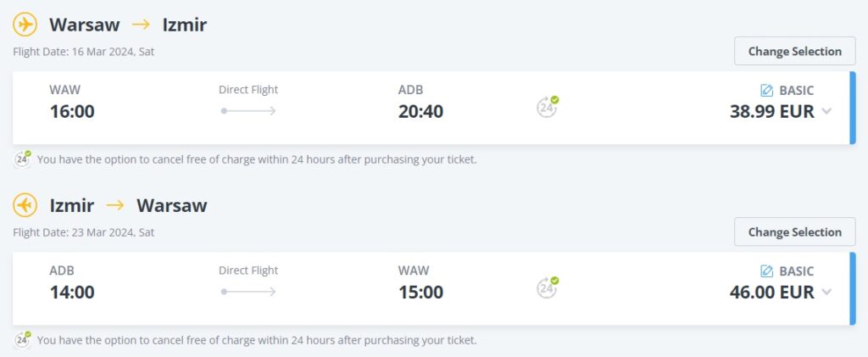Click the return Izmir to Warsaw plane icon
868x357 pixels.
pyautogui.click(x=25, y=205)
